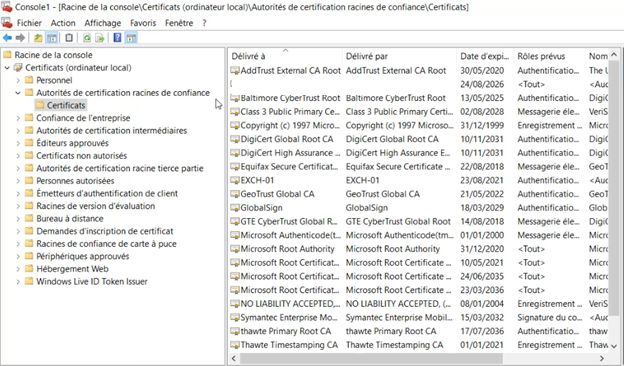Collapse Certificats (ordinateur local) node
This screenshot has height=366, width=624.
coord(7,68)
